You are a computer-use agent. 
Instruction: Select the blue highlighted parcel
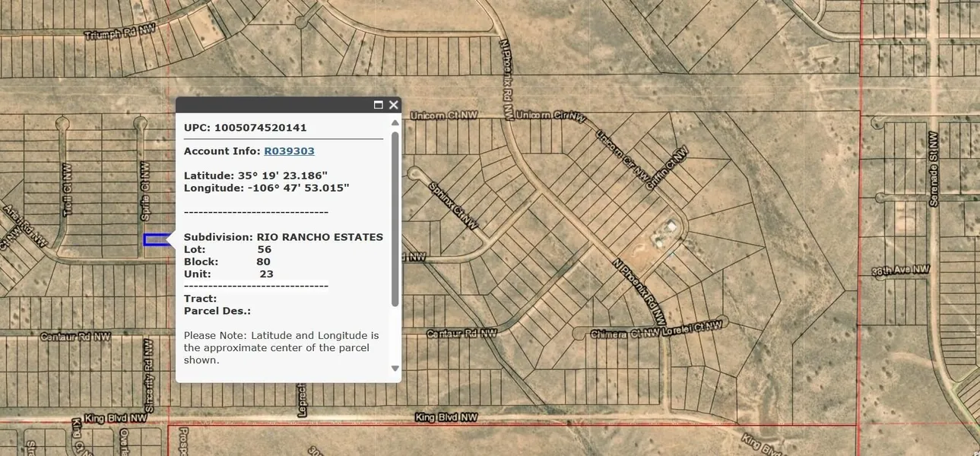tap(155, 240)
